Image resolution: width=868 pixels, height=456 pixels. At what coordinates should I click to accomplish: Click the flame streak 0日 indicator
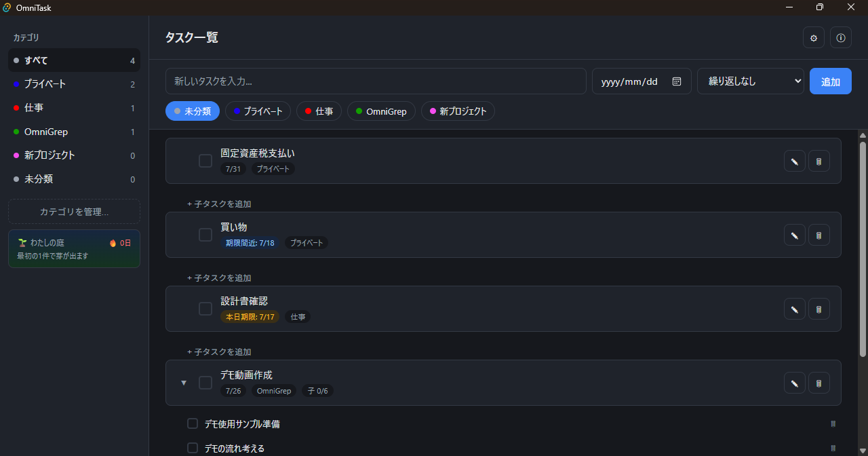click(x=119, y=243)
